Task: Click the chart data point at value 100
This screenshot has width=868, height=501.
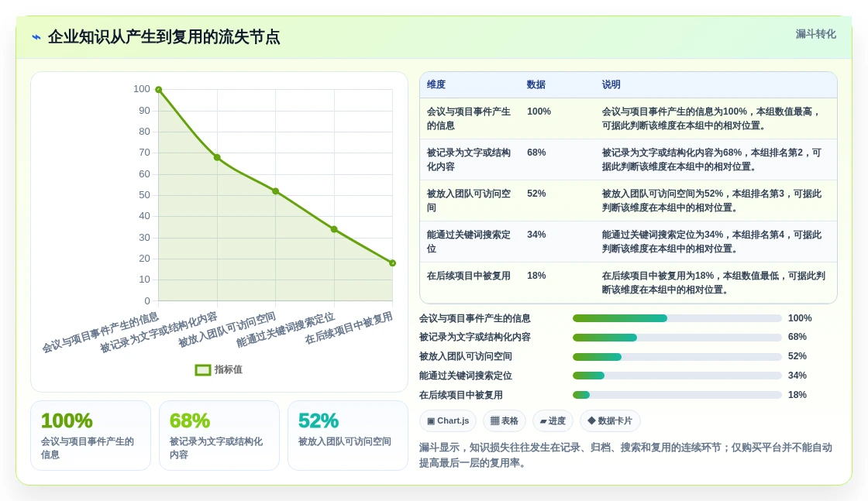Action: tap(159, 90)
